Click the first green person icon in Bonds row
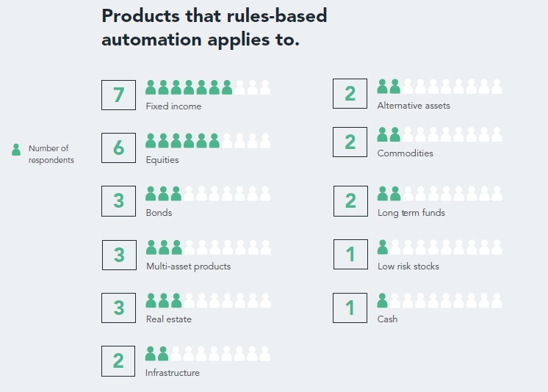 click(x=151, y=194)
